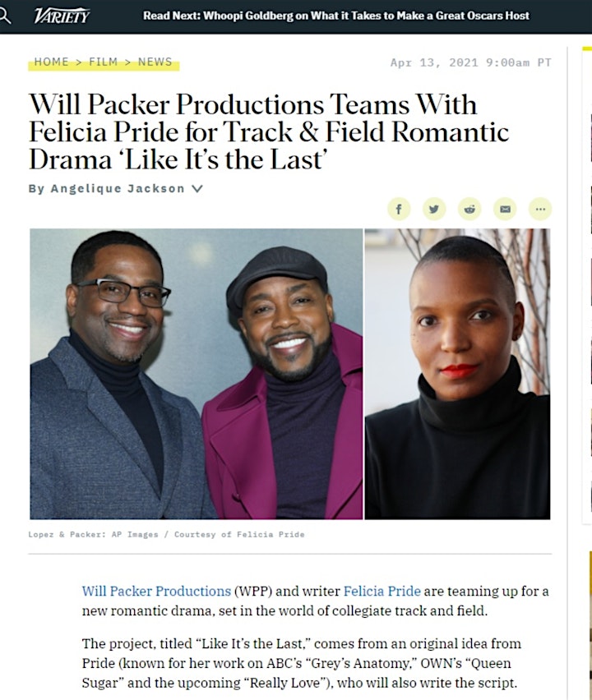Screen dimensions: 592x700
Task: Click the Felicia Pride portrait photo
Action: tap(457, 374)
